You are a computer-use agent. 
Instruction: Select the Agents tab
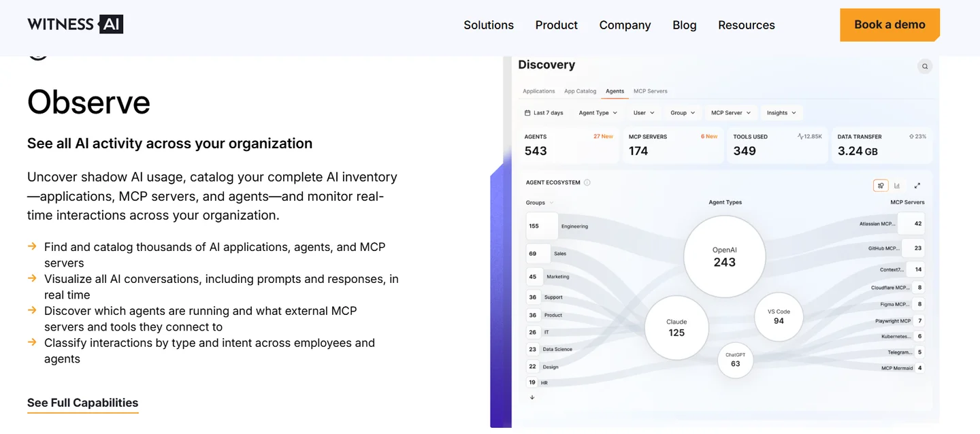pos(615,91)
